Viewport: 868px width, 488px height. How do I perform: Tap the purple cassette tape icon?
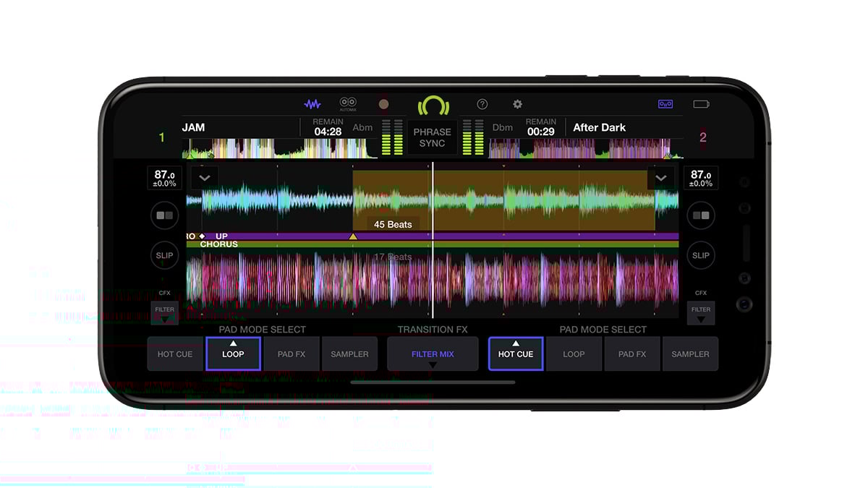(x=665, y=104)
